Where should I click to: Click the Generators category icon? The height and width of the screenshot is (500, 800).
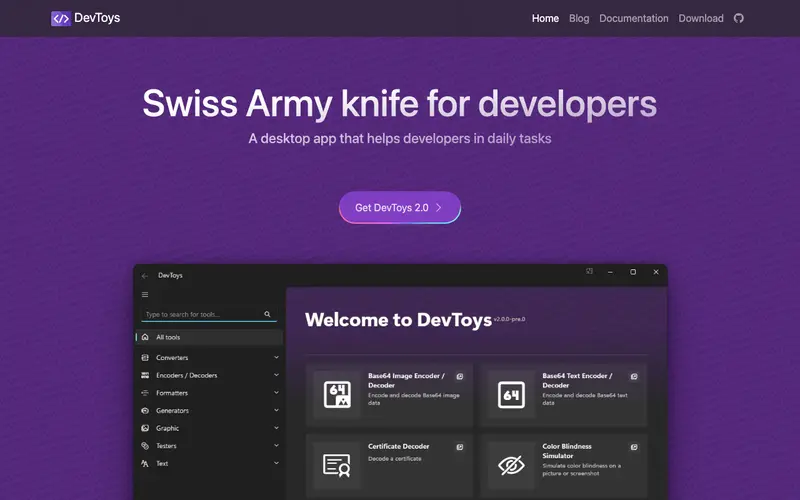pos(145,410)
